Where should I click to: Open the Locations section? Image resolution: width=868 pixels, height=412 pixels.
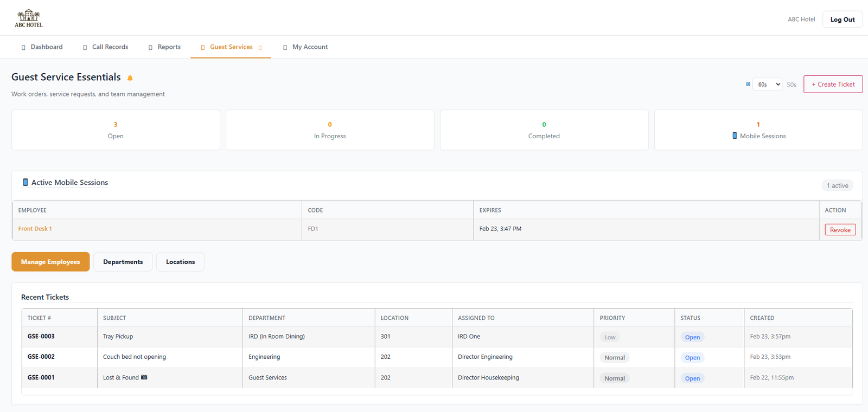click(x=180, y=262)
